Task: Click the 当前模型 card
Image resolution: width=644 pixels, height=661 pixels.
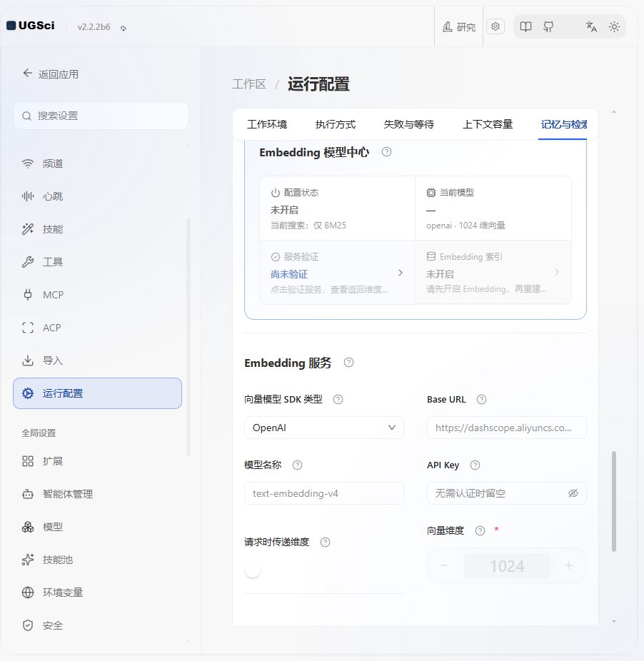Action: point(493,208)
